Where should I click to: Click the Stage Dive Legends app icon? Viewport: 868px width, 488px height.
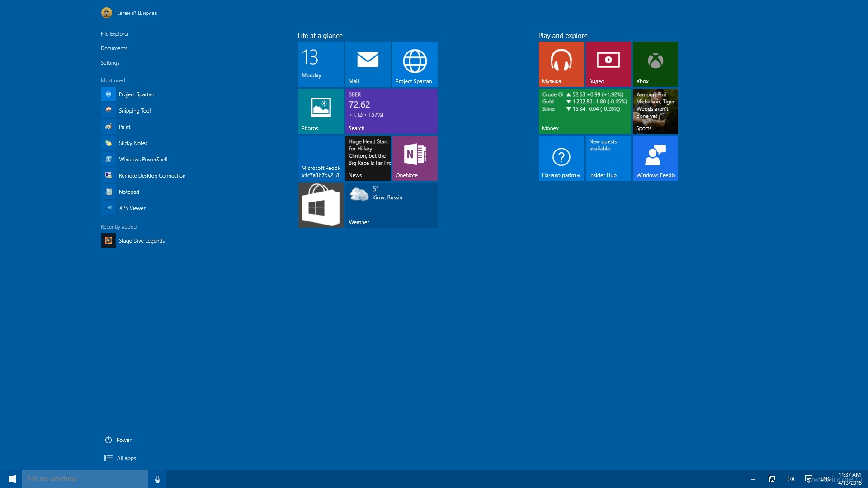pos(108,241)
